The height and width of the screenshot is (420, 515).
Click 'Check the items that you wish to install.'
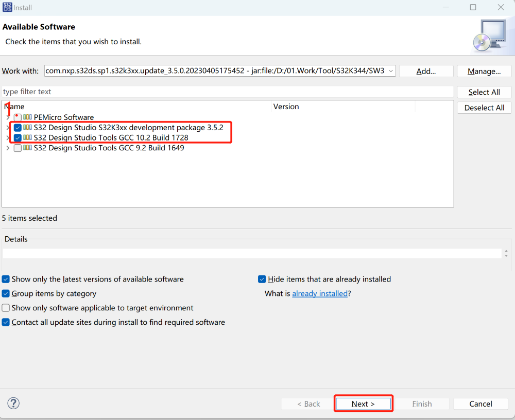pos(73,42)
